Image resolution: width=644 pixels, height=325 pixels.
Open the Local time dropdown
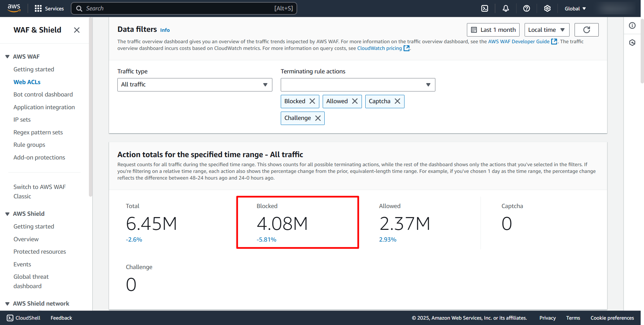547,30
